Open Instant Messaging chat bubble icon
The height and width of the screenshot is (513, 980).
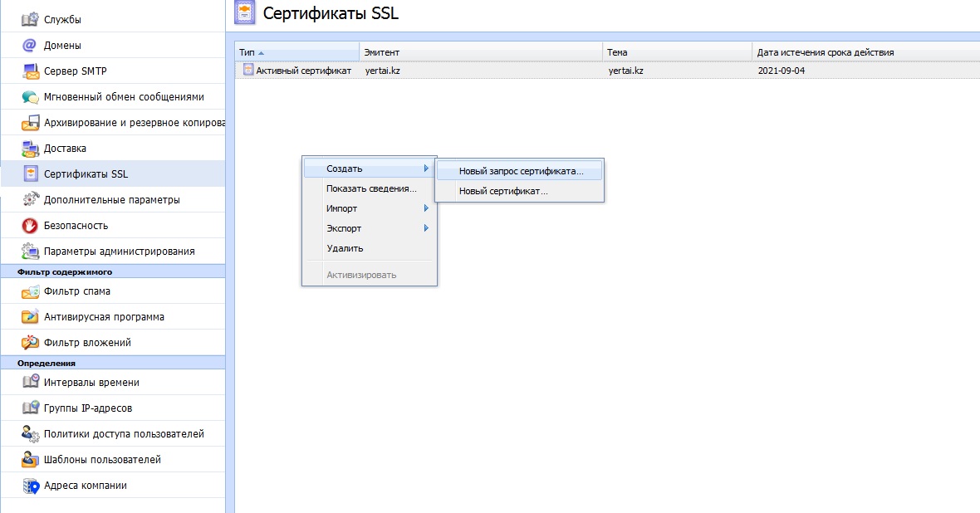(30, 97)
